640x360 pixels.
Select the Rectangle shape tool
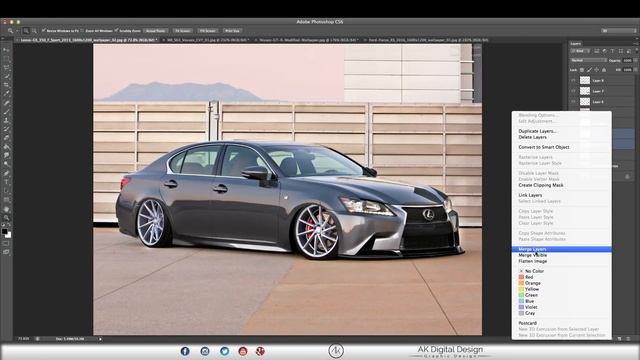click(x=7, y=200)
